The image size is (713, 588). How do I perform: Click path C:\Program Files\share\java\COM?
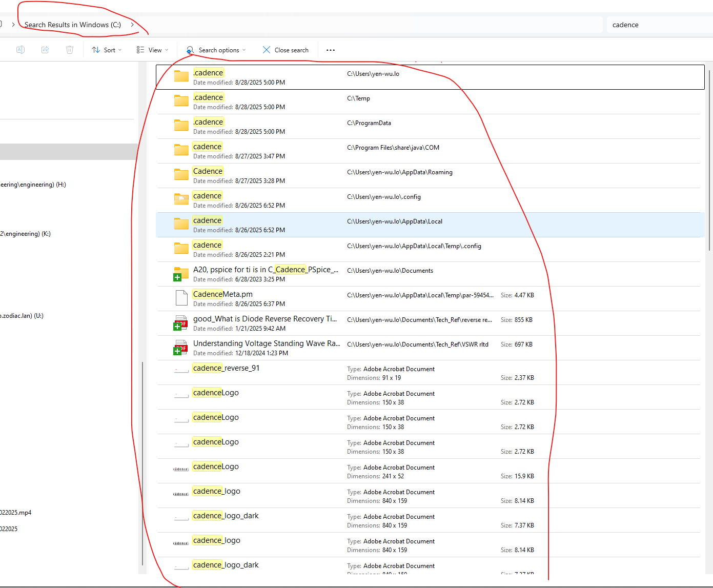(393, 148)
